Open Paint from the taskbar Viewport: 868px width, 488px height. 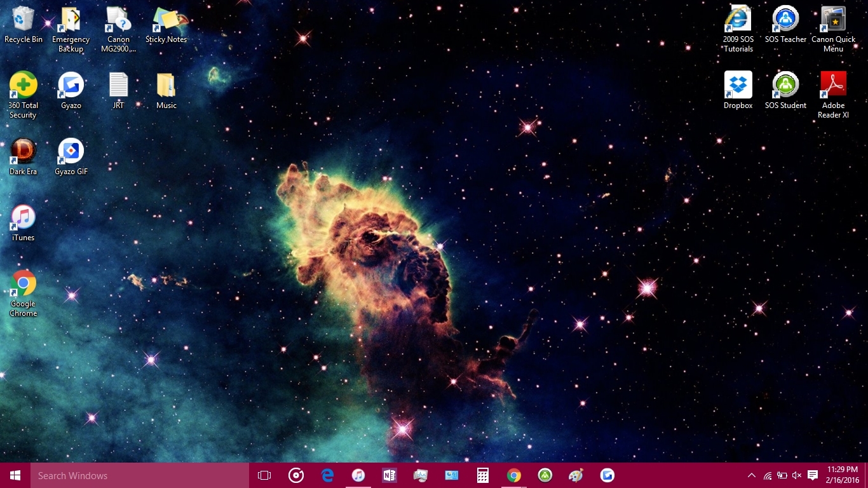[x=576, y=475]
